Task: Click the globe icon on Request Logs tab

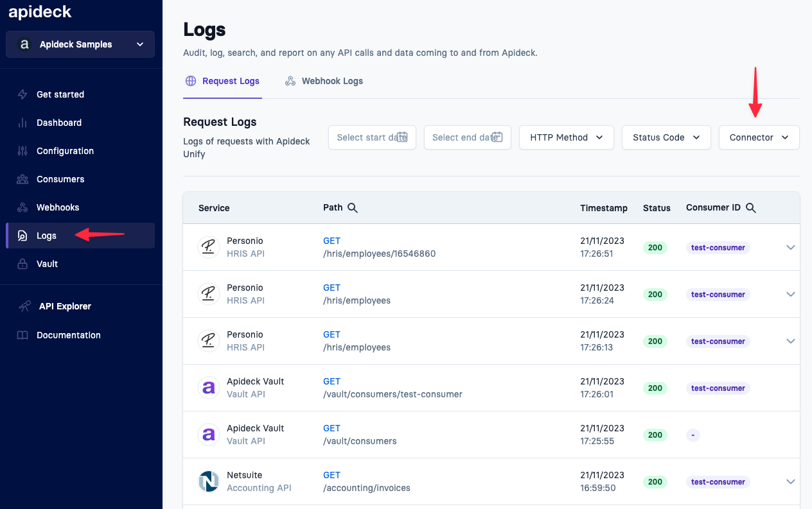Action: [x=191, y=81]
